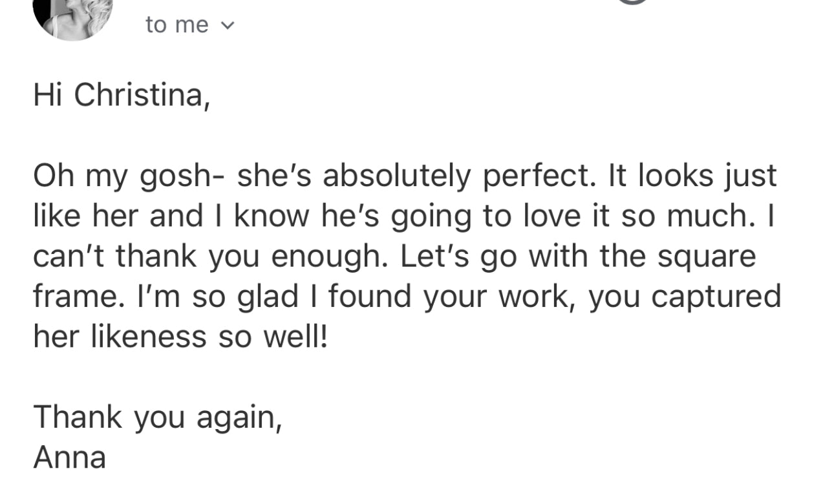Click the "Thank you again," closing line
Screen dimensions: 834x504
click(158, 417)
